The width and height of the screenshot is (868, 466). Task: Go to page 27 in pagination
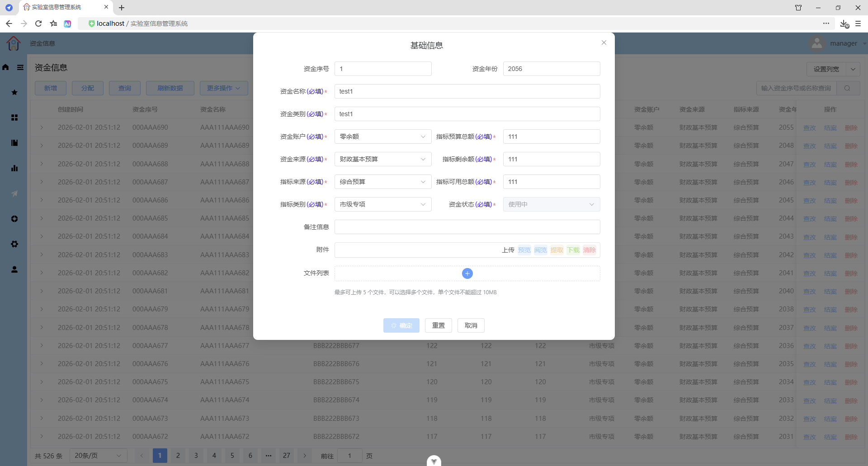(287, 456)
